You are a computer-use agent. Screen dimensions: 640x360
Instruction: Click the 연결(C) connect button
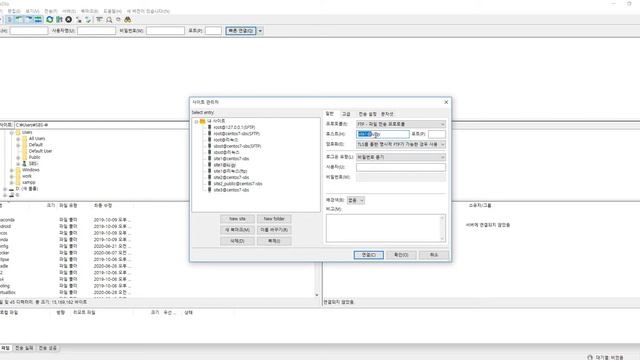click(x=369, y=255)
